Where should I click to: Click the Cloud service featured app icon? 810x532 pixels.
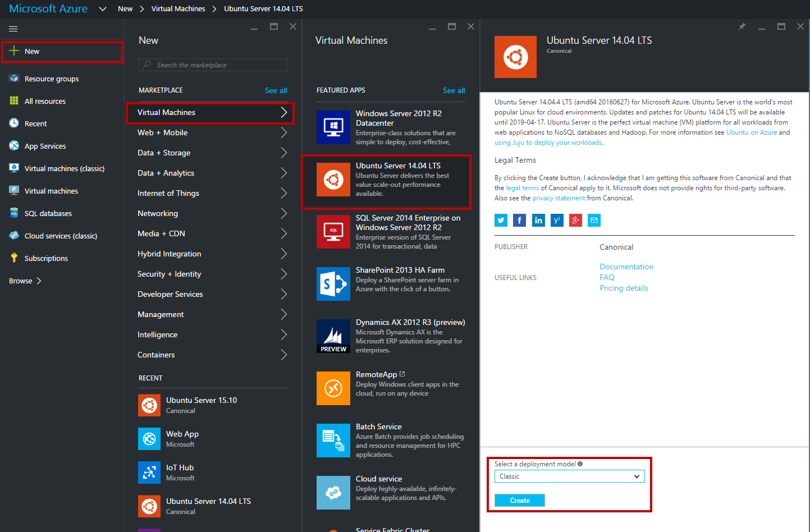coord(333,493)
